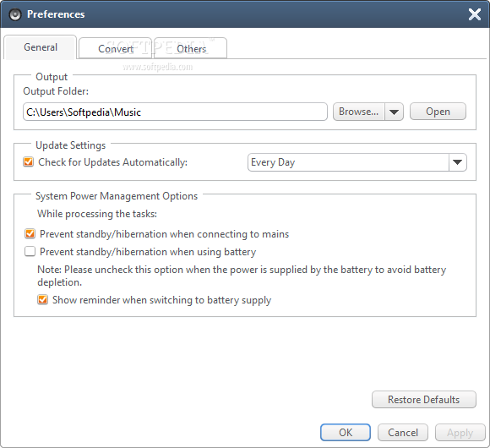Viewport: 490px width, 448px height.
Task: Close the Preferences dialog with X
Action: tap(475, 14)
